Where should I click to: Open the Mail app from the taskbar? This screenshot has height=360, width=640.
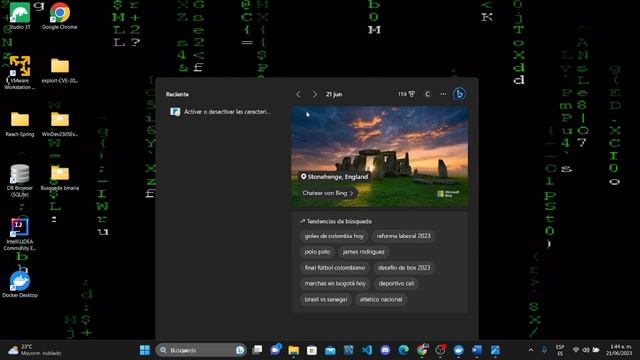(x=330, y=350)
